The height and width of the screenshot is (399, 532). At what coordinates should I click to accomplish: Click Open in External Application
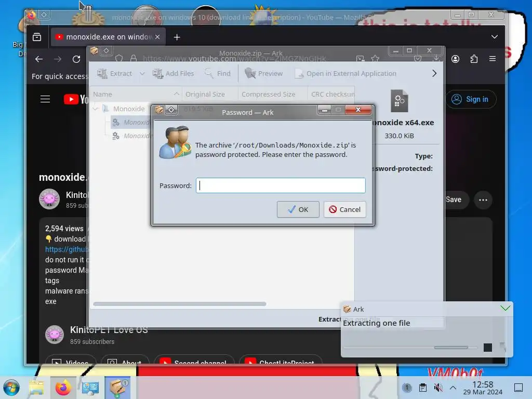click(x=345, y=73)
